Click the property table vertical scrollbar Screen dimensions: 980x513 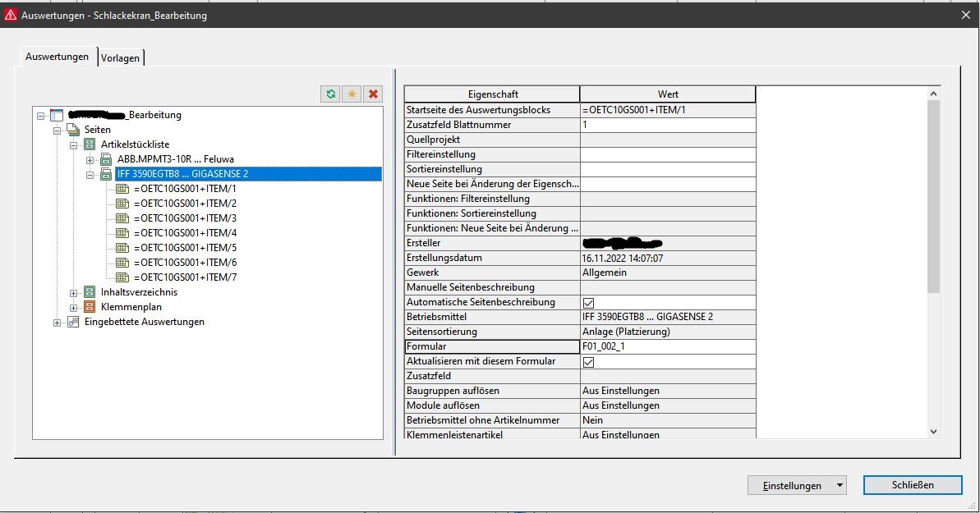coord(932,197)
